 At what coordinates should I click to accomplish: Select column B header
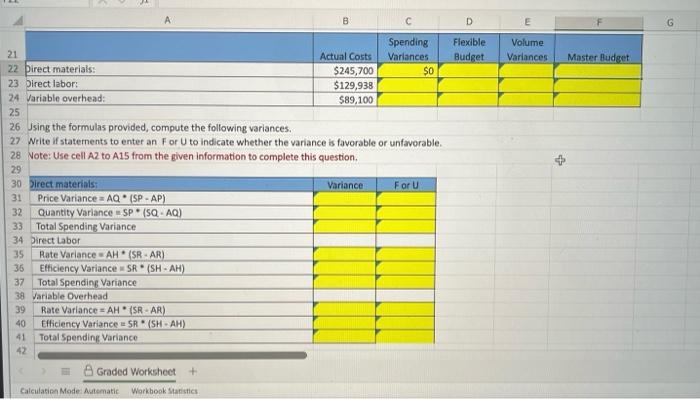pos(345,21)
